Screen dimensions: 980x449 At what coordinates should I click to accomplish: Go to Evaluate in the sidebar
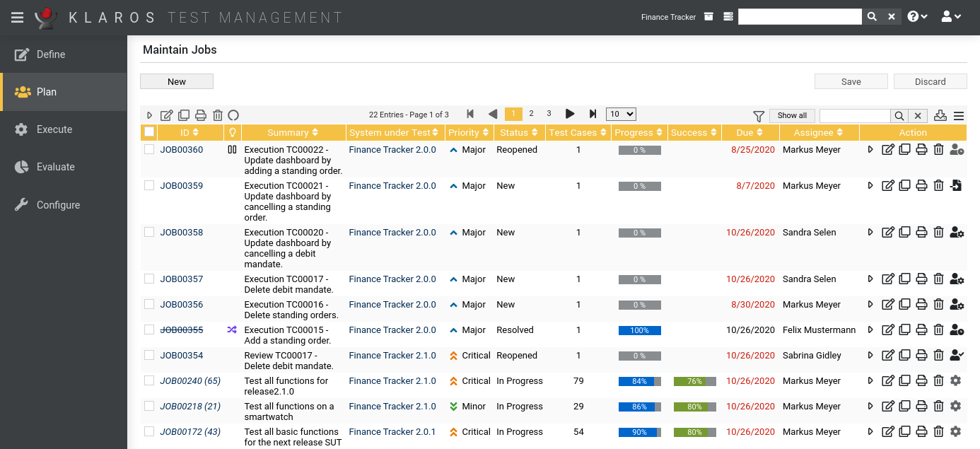click(x=55, y=167)
